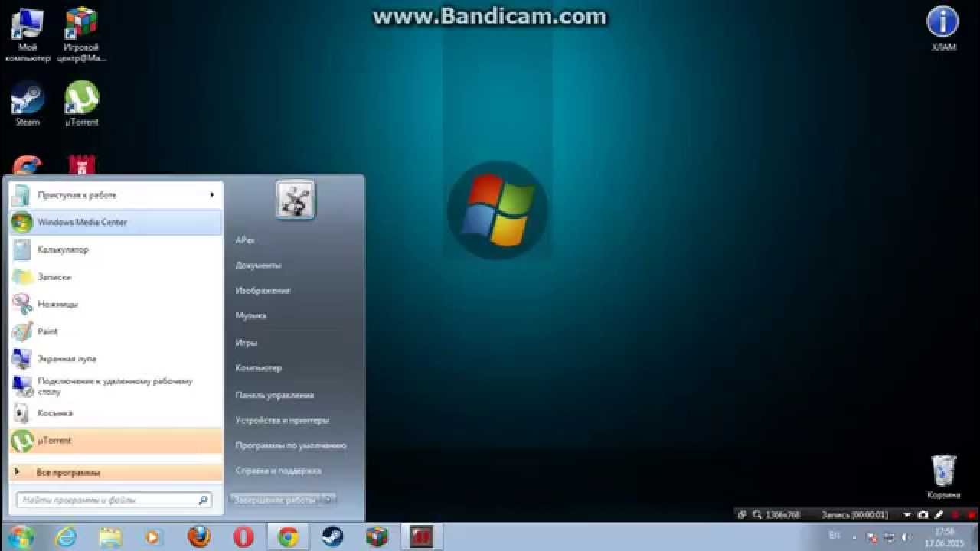980x551 pixels.
Task: Click the user account picture in Start menu
Action: click(x=295, y=200)
